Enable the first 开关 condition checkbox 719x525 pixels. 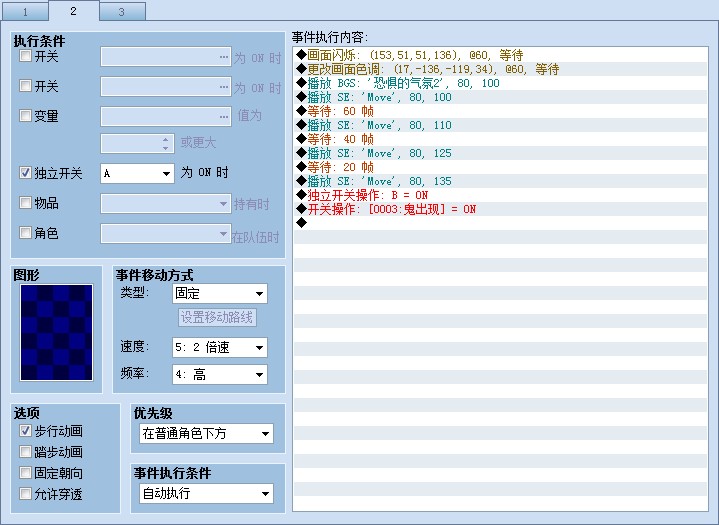pyautogui.click(x=25, y=56)
